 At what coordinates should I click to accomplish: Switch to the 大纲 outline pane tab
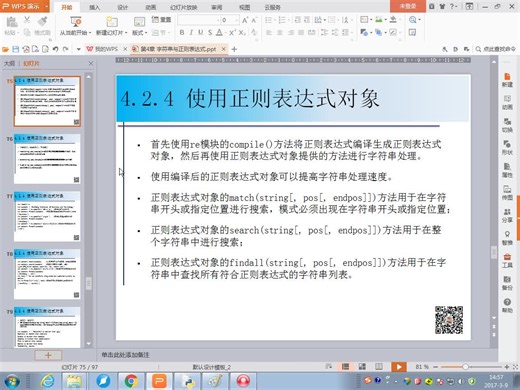click(x=9, y=63)
